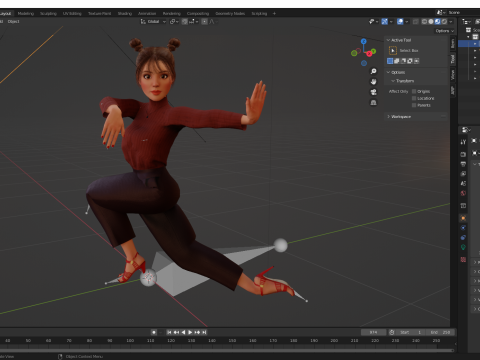Open the View Layer properties tab icon
The width and height of the screenshot is (480, 360).
[x=463, y=174]
